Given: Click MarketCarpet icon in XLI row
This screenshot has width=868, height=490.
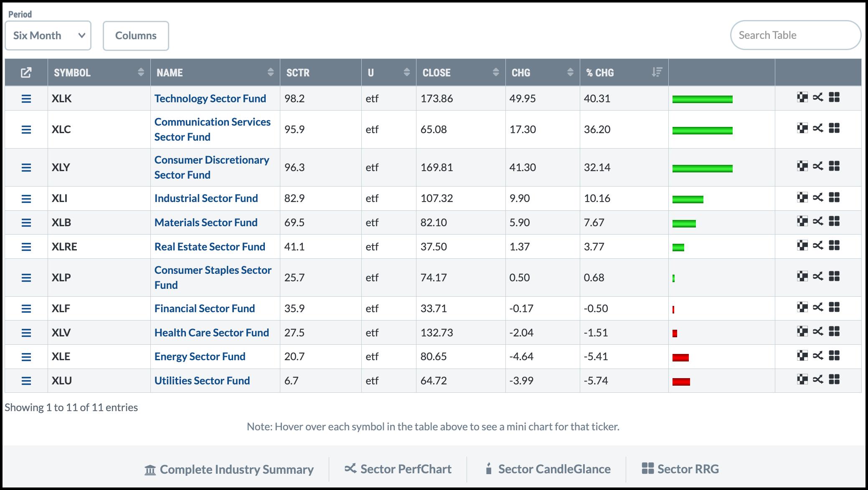Looking at the screenshot, I should (802, 197).
